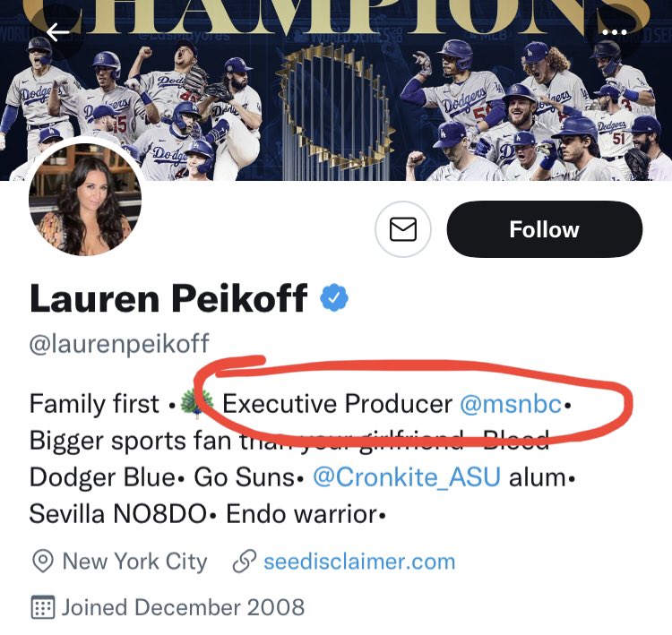Tap the back arrow
672x635 pixels.
pyautogui.click(x=57, y=33)
